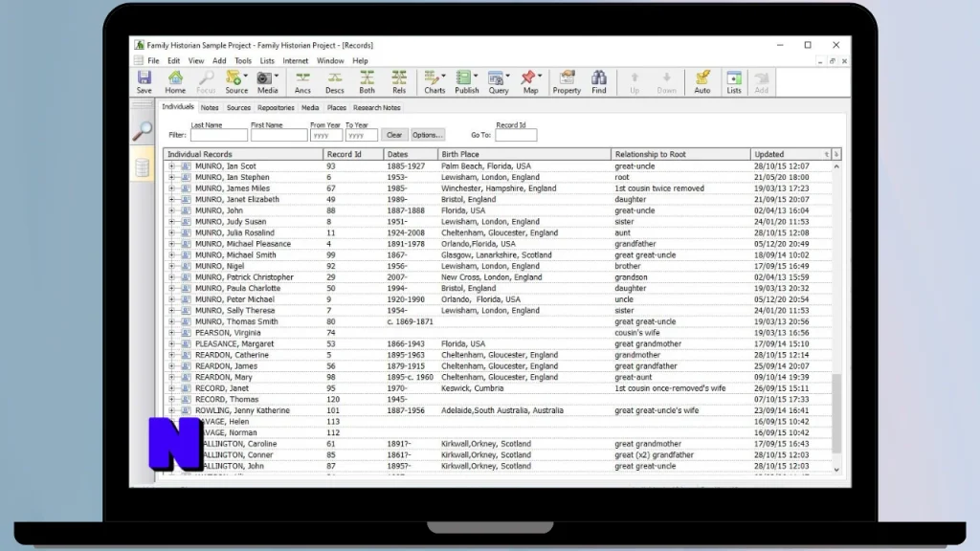Click the First Name filter field
980x551 pixels.
[278, 135]
